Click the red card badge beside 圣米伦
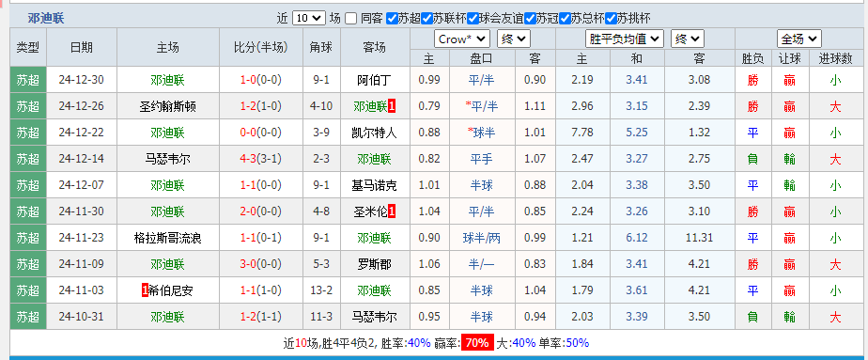This screenshot has height=360, width=868. point(392,211)
